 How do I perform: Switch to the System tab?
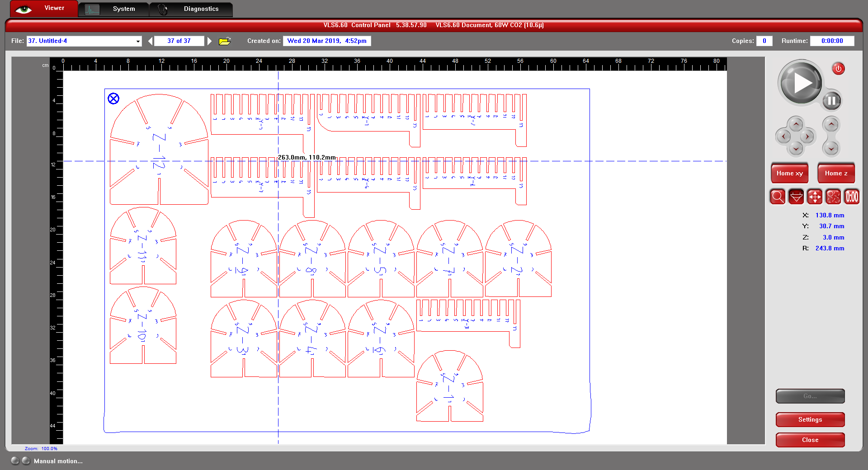pyautogui.click(x=113, y=9)
